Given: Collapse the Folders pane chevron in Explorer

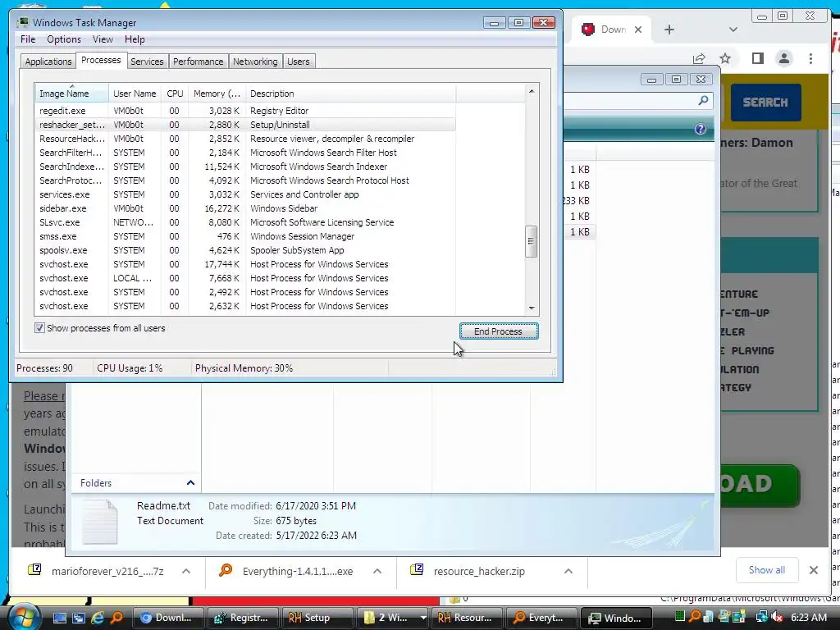Looking at the screenshot, I should pos(190,482).
